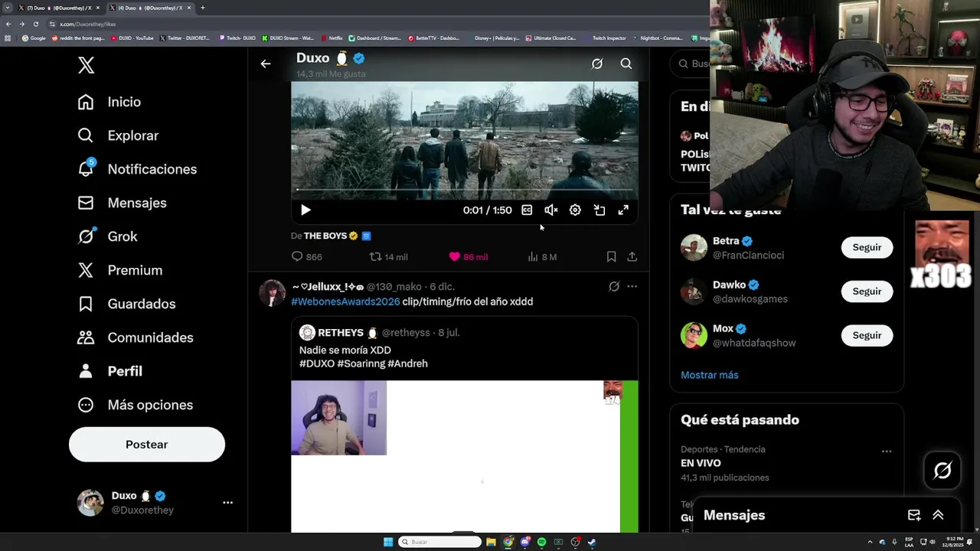Image resolution: width=980 pixels, height=551 pixels.
Task: Open Notificaciones in the sidebar
Action: pos(137,169)
